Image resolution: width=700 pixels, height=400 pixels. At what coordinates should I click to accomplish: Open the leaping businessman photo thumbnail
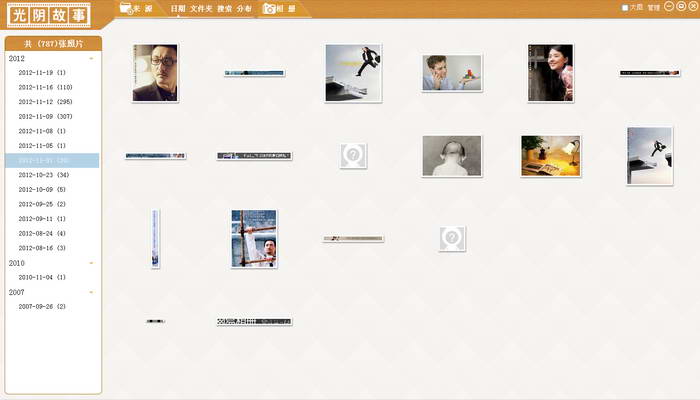(353, 73)
